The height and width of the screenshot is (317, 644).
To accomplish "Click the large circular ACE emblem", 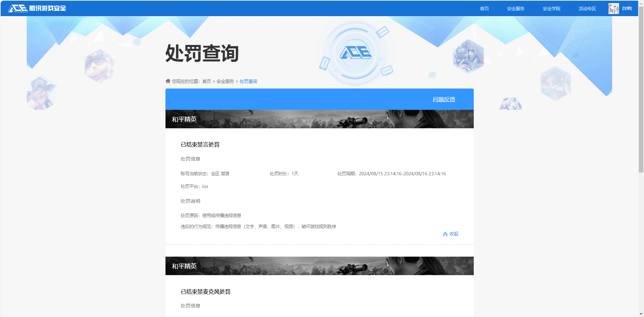I will point(355,53).
